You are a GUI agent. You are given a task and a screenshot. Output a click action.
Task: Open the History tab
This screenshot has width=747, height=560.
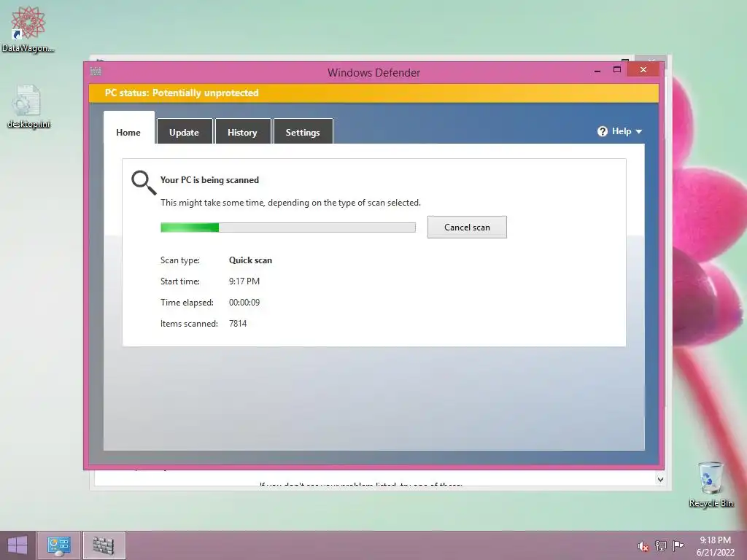[x=242, y=131]
